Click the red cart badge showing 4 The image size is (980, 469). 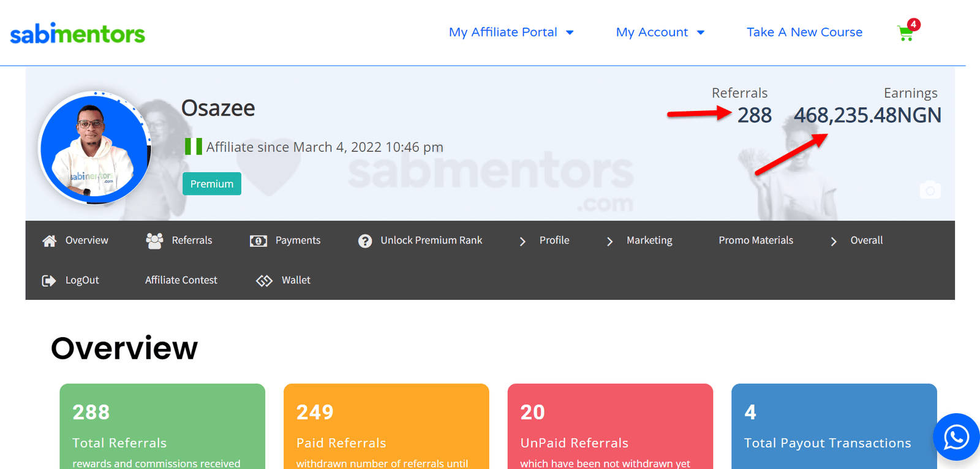point(913,25)
